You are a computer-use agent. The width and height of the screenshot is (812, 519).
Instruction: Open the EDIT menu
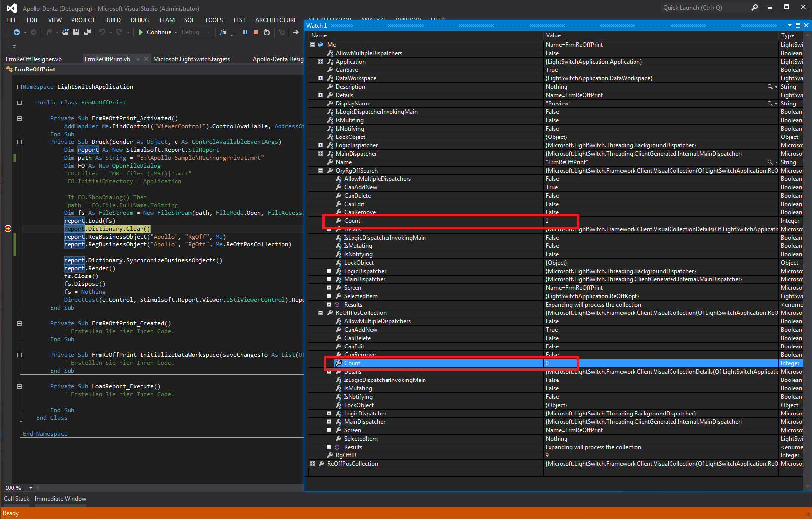33,20
